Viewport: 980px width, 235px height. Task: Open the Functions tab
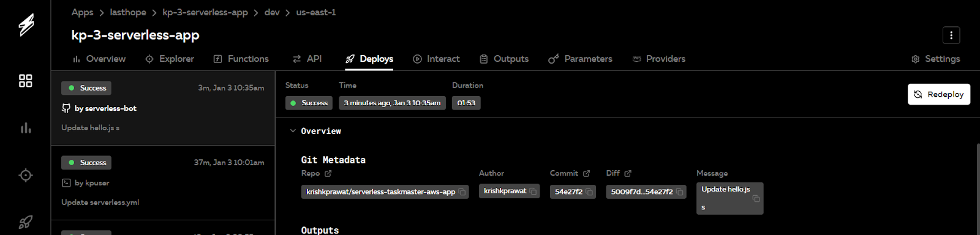[241, 59]
